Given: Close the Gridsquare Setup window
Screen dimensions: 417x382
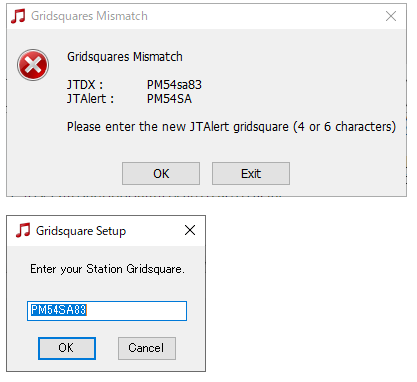Looking at the screenshot, I should [190, 230].
